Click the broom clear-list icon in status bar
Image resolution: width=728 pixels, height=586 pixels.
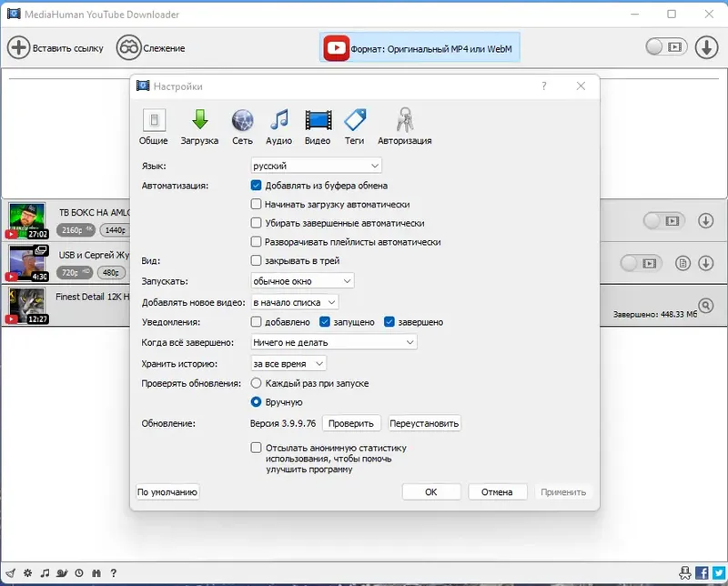point(10,573)
